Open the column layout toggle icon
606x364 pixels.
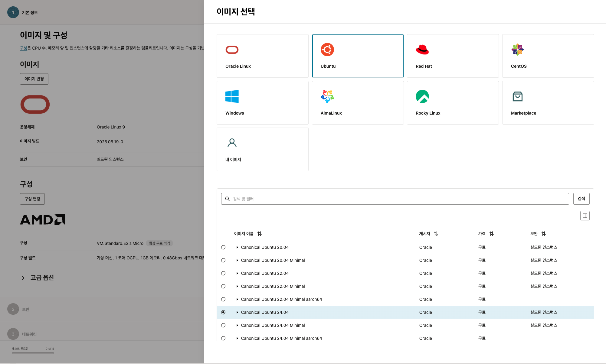pos(585,216)
